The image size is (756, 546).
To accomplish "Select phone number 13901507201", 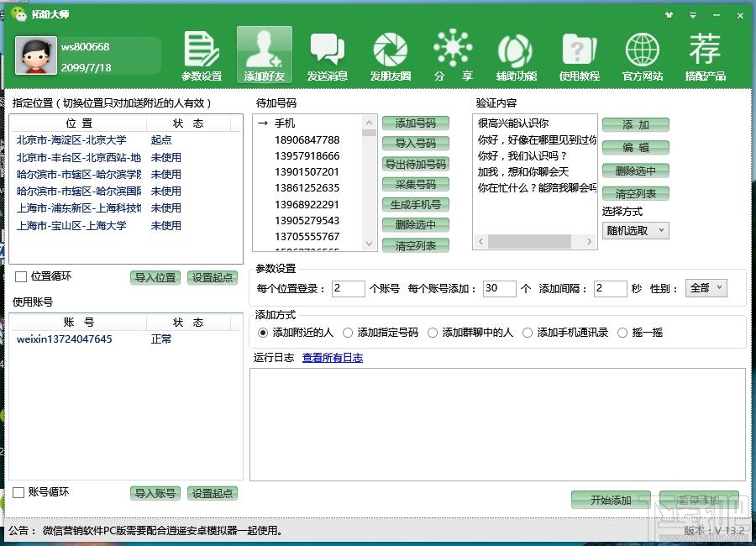I will (x=307, y=171).
